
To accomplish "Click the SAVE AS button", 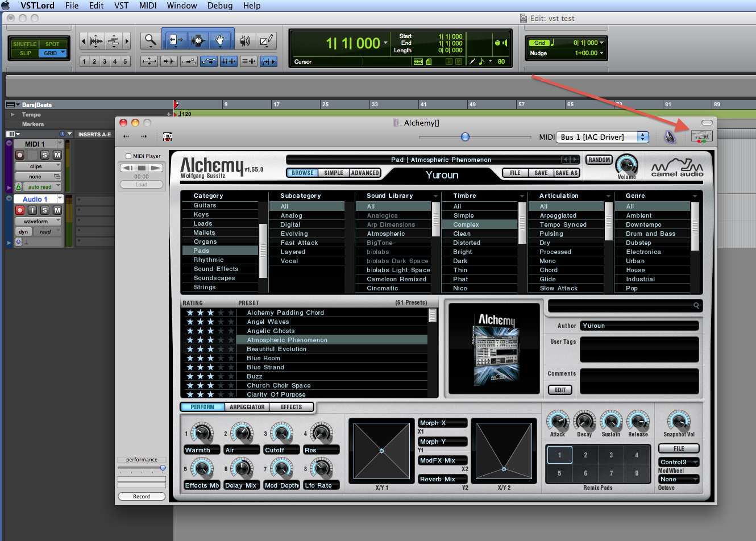I will coord(566,173).
